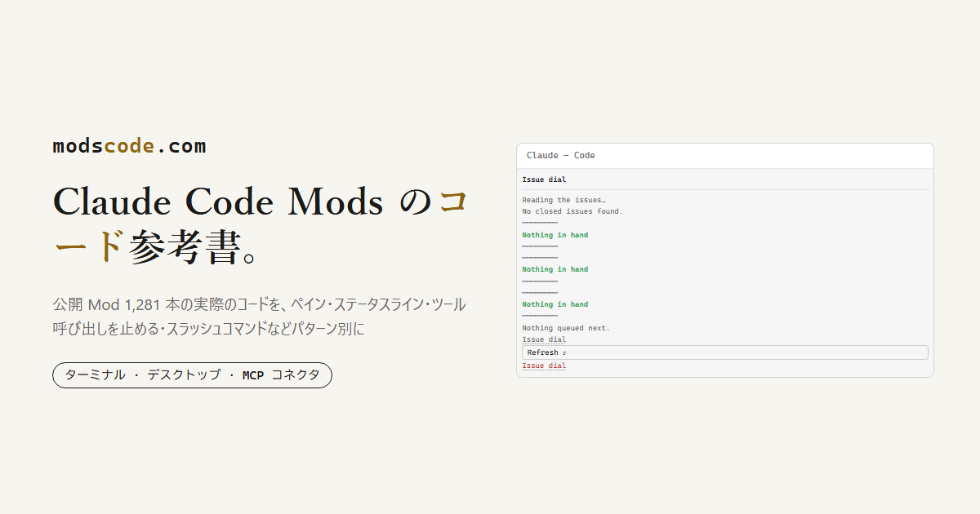
Task: Open the red Issue dial link
Action: click(544, 366)
